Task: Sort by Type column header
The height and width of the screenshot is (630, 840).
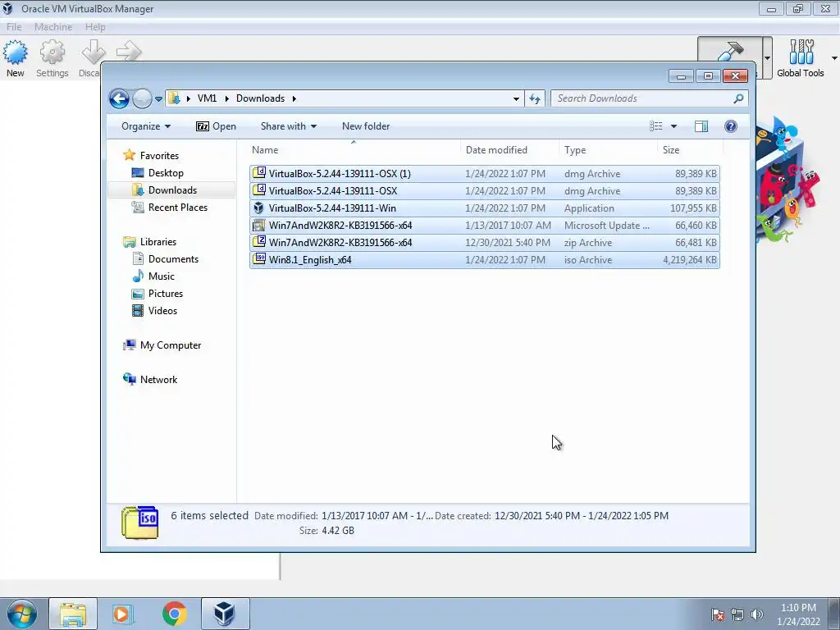Action: pos(608,150)
